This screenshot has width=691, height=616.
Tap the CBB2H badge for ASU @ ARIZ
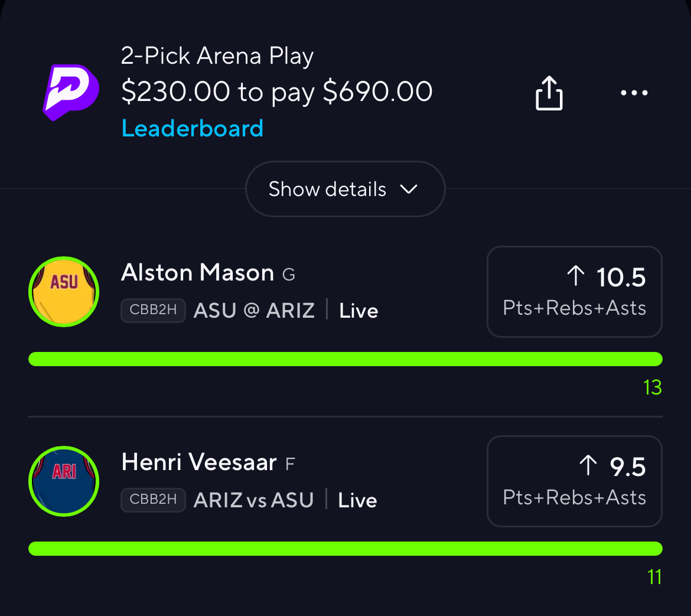153,311
